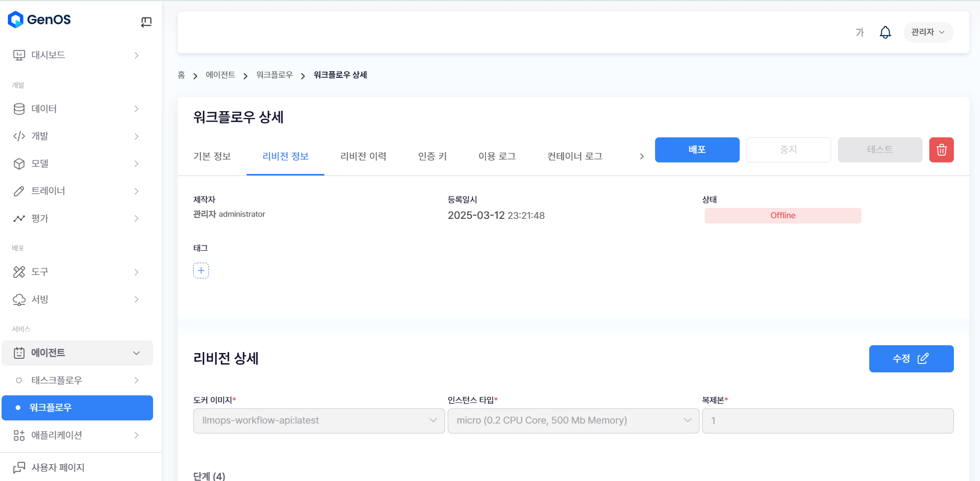Screen dimensions: 980x481
Task: Open the 인스턴스 타입 dropdown
Action: pyautogui.click(x=573, y=421)
